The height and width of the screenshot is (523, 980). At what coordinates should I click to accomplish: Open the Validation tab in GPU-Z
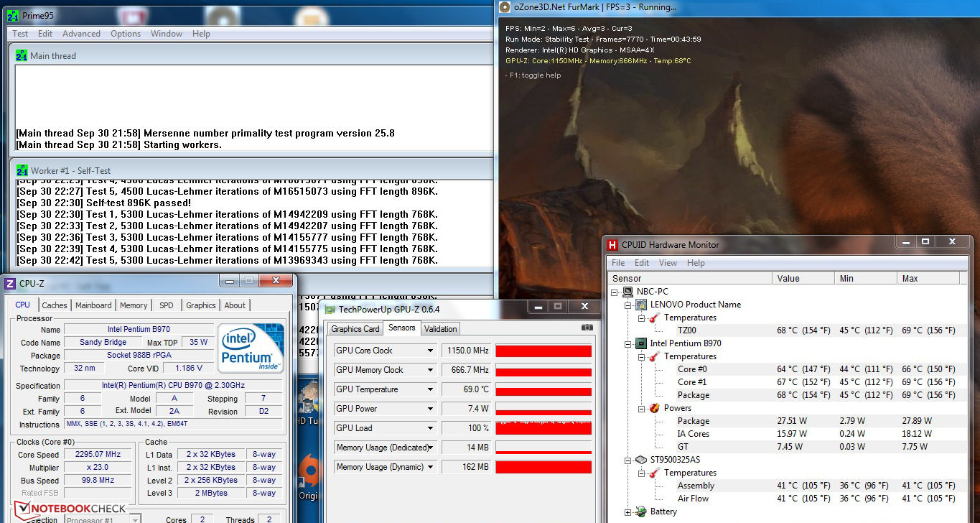(440, 329)
